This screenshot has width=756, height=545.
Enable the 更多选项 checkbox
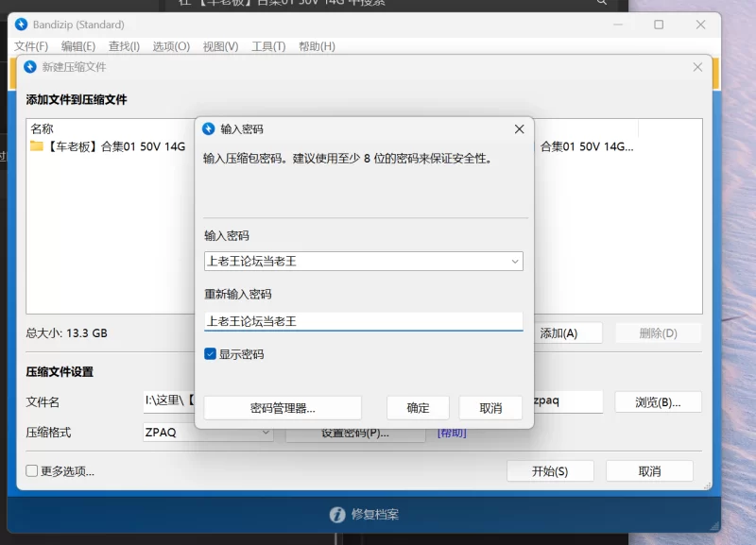(32, 470)
